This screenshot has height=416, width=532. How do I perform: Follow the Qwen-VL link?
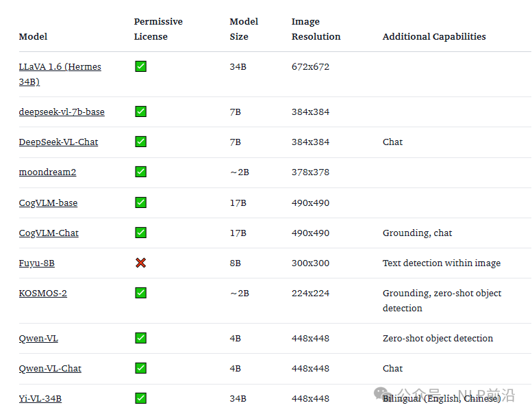(x=38, y=338)
